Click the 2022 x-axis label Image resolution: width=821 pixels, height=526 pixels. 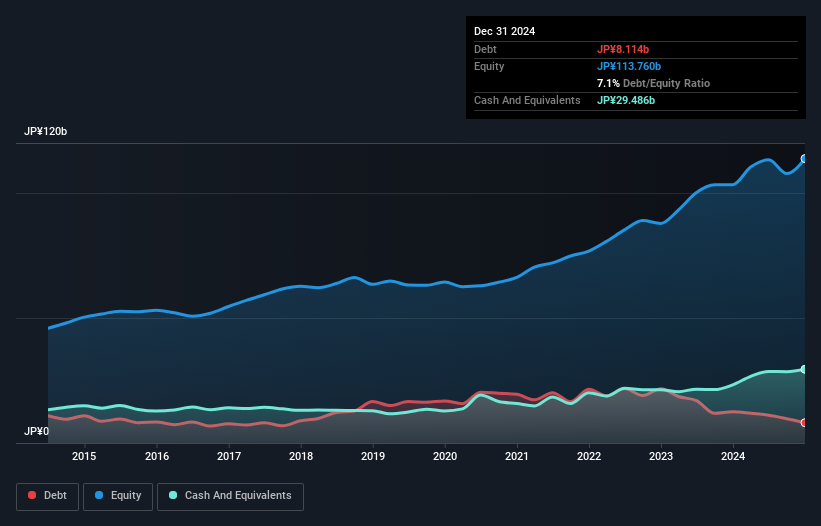click(589, 456)
